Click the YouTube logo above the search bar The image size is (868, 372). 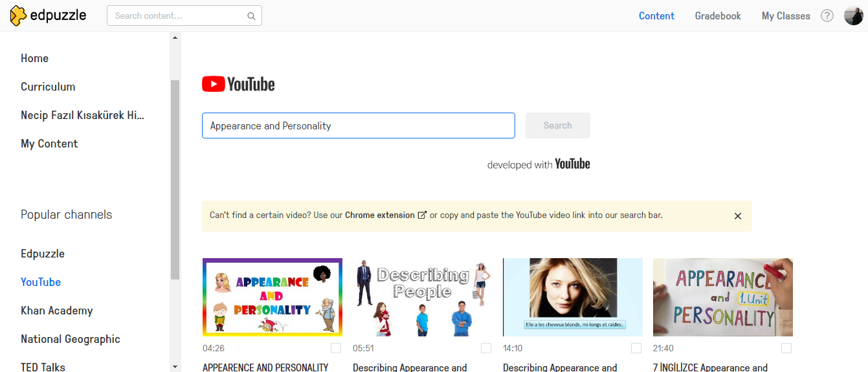click(238, 84)
